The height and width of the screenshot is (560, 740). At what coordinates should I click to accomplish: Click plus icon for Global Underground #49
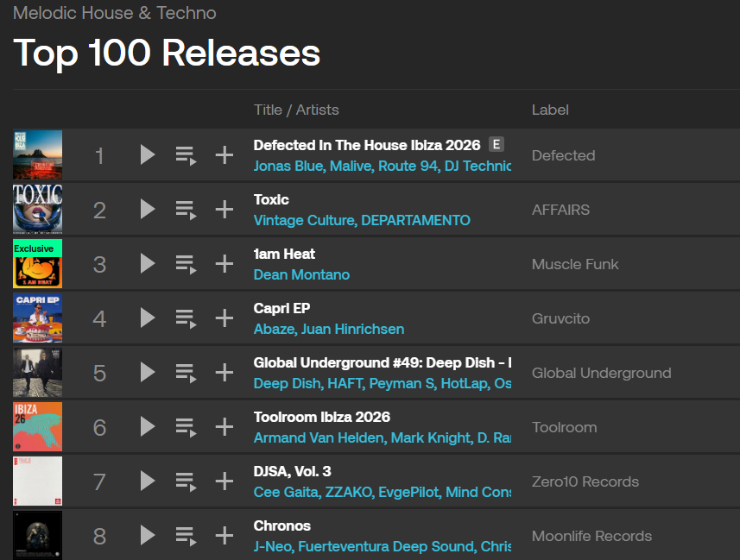click(x=225, y=372)
